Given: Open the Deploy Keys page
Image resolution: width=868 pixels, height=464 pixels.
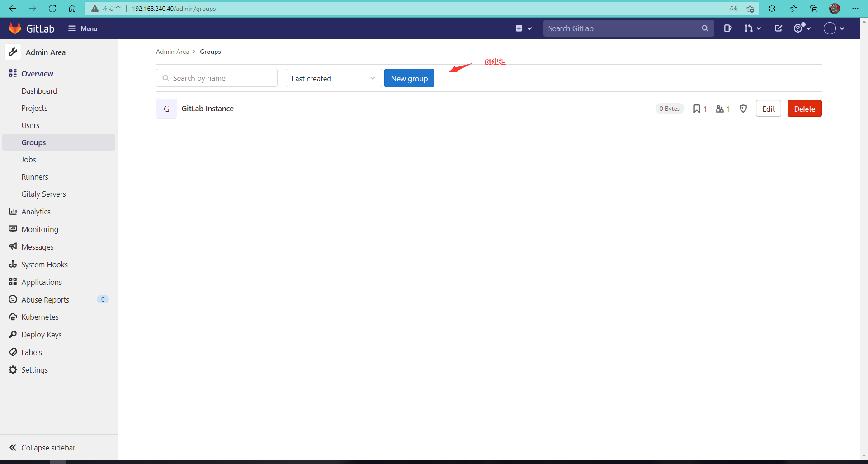Looking at the screenshot, I should coord(41,334).
